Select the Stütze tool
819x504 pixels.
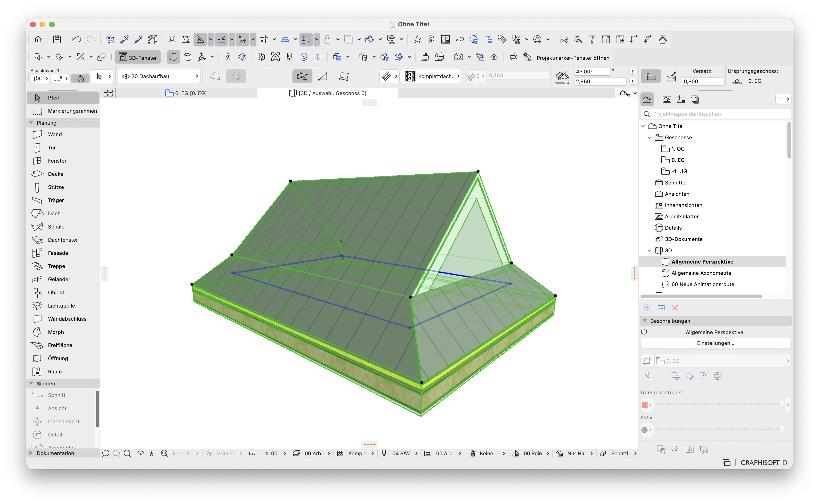pyautogui.click(x=63, y=187)
